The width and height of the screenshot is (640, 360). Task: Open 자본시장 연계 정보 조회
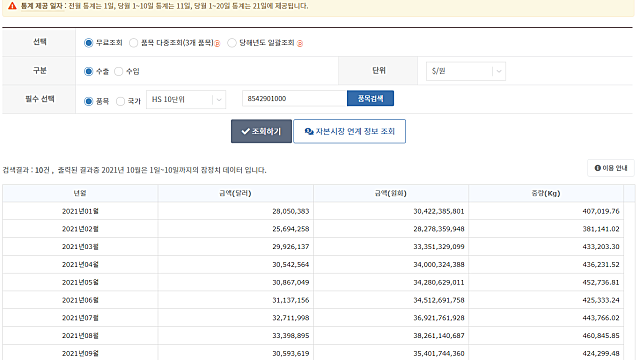[x=349, y=131]
